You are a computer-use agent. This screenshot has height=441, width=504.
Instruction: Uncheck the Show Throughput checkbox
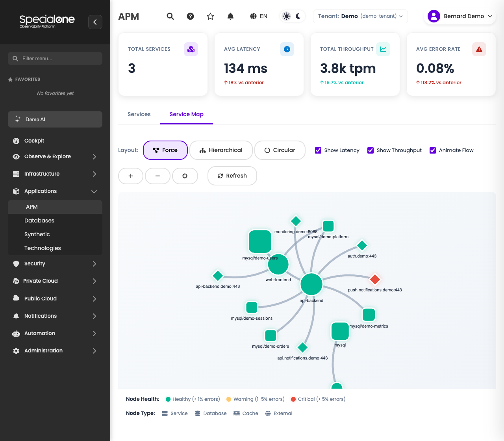(x=371, y=150)
